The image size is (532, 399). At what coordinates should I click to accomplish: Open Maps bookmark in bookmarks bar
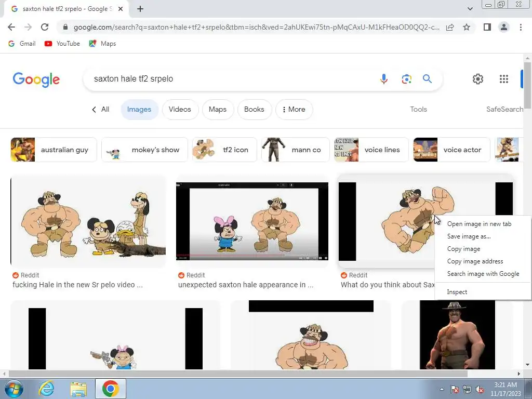tap(102, 44)
